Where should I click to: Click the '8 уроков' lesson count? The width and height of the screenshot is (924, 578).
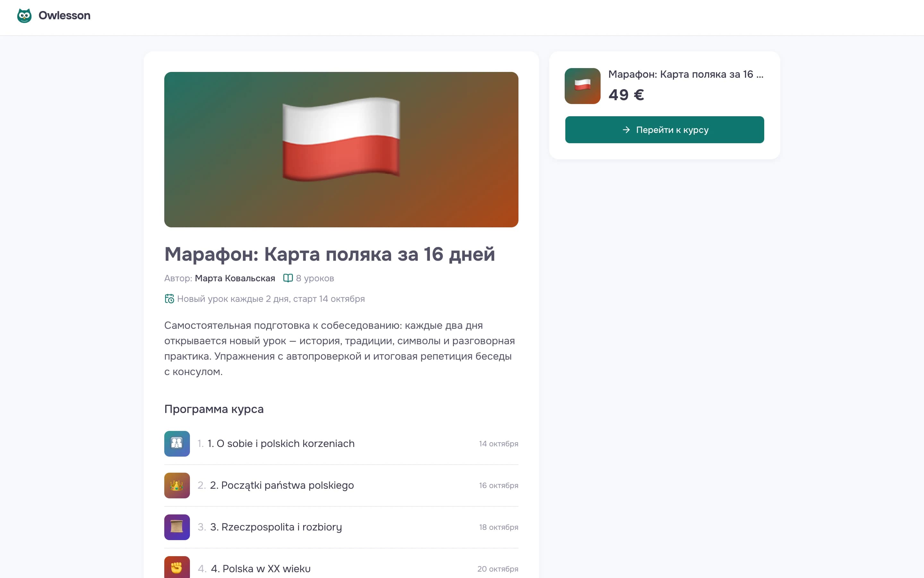315,278
